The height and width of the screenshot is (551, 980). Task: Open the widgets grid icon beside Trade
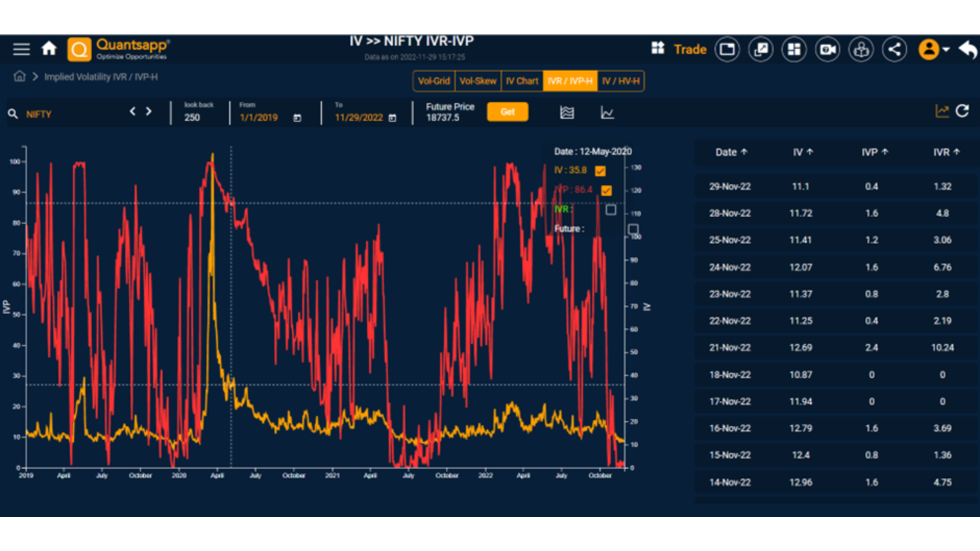pos(658,48)
